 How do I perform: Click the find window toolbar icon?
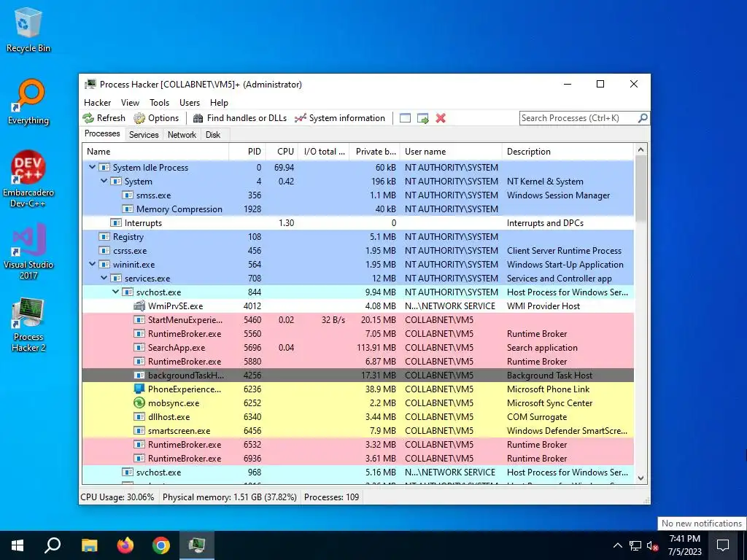pos(405,118)
